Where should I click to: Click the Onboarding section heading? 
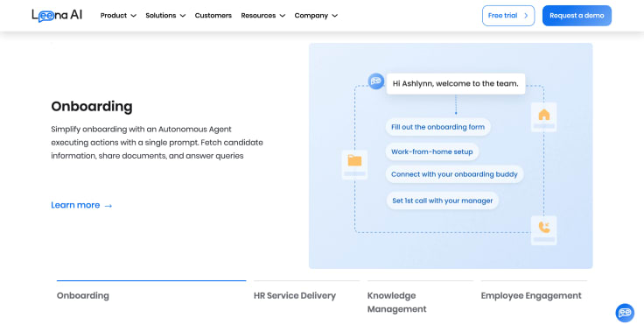92,106
